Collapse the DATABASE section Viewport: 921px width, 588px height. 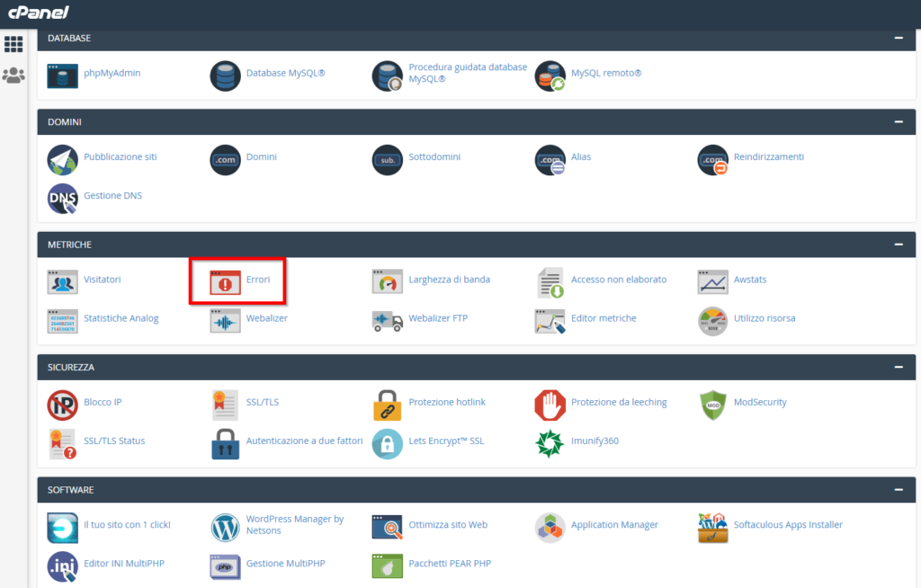coord(897,39)
